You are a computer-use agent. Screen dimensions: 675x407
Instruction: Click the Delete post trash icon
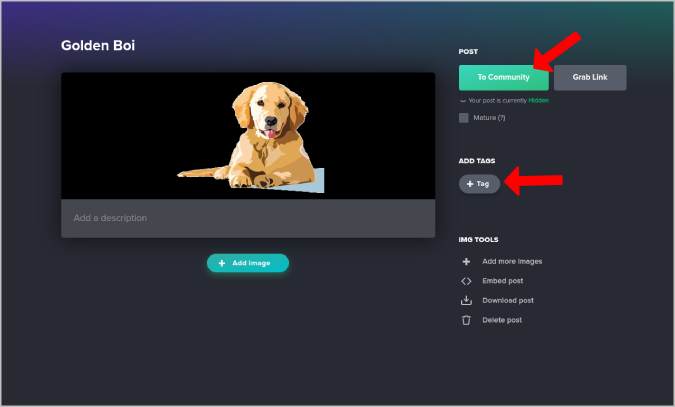coord(466,320)
